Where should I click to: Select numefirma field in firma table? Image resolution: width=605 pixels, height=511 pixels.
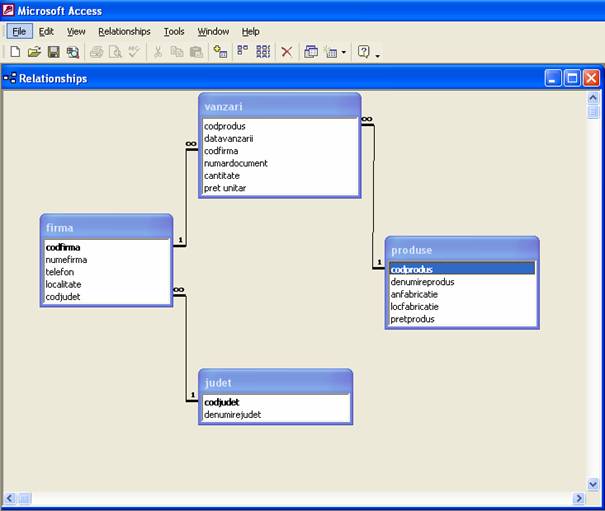point(66,260)
